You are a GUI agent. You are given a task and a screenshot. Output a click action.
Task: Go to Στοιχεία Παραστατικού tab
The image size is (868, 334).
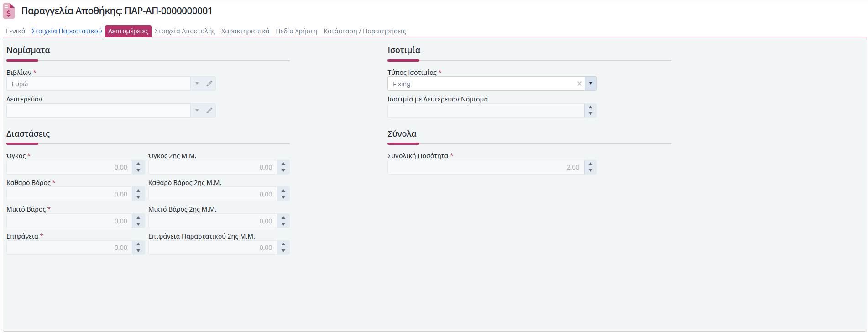click(x=67, y=31)
